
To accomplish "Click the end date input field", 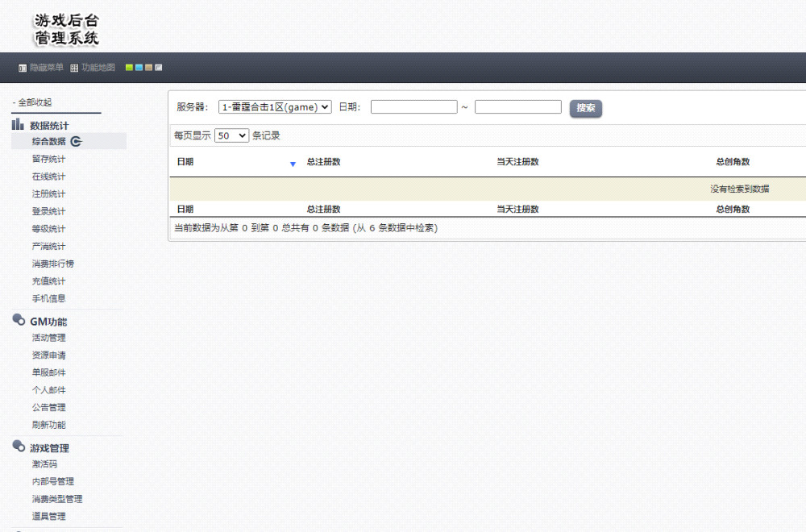I will click(x=517, y=107).
